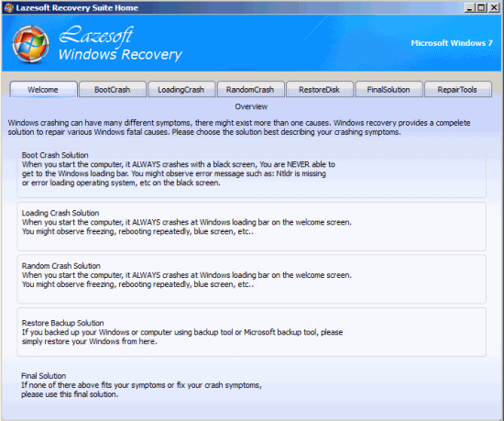The image size is (504, 421).
Task: Maximize the Lazesoft Recovery Suite window
Action: tap(481, 7)
